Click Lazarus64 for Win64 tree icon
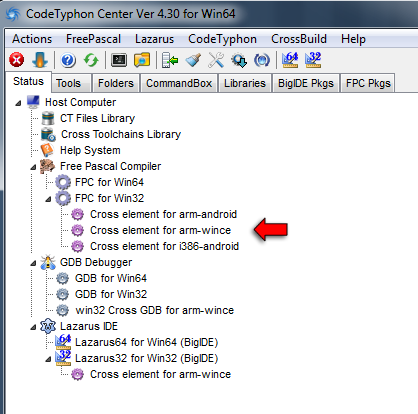This screenshot has width=418, height=414. click(63, 342)
